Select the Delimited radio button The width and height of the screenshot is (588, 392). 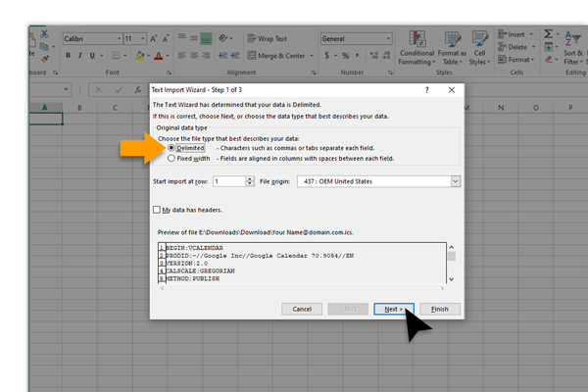(171, 148)
